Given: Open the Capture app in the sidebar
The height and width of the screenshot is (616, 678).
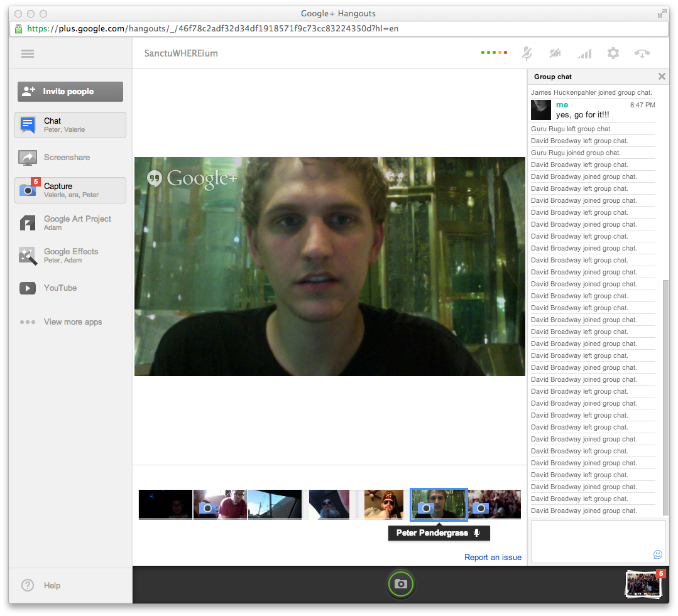Looking at the screenshot, I should pos(70,190).
